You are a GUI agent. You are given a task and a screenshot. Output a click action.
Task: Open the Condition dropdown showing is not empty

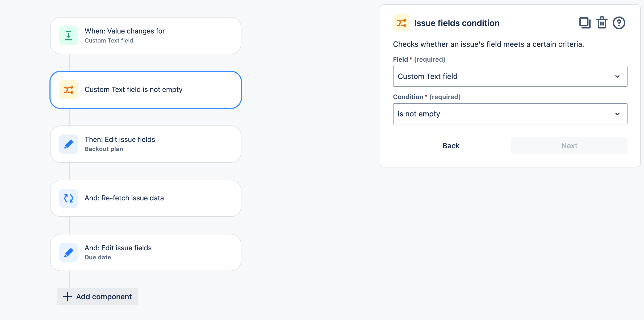click(505, 114)
